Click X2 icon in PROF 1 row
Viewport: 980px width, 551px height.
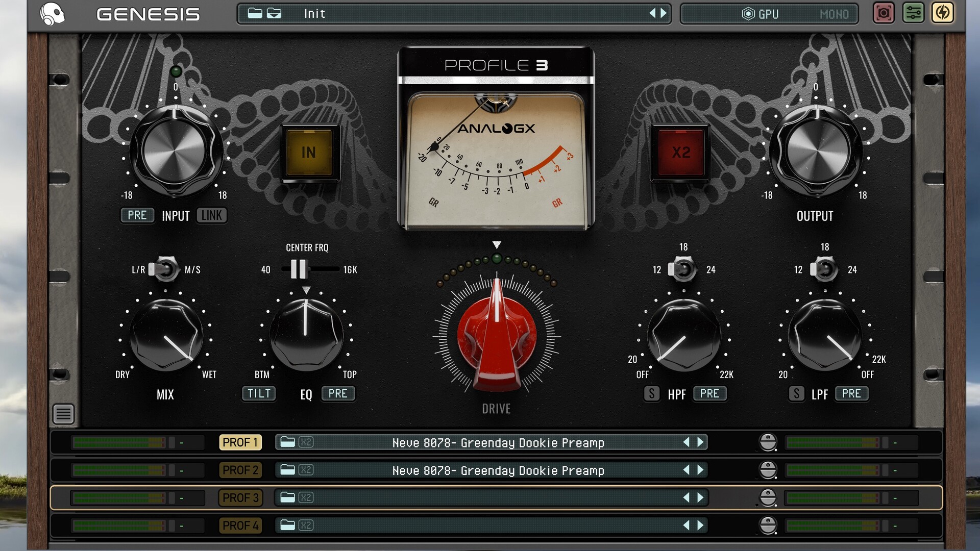(306, 442)
